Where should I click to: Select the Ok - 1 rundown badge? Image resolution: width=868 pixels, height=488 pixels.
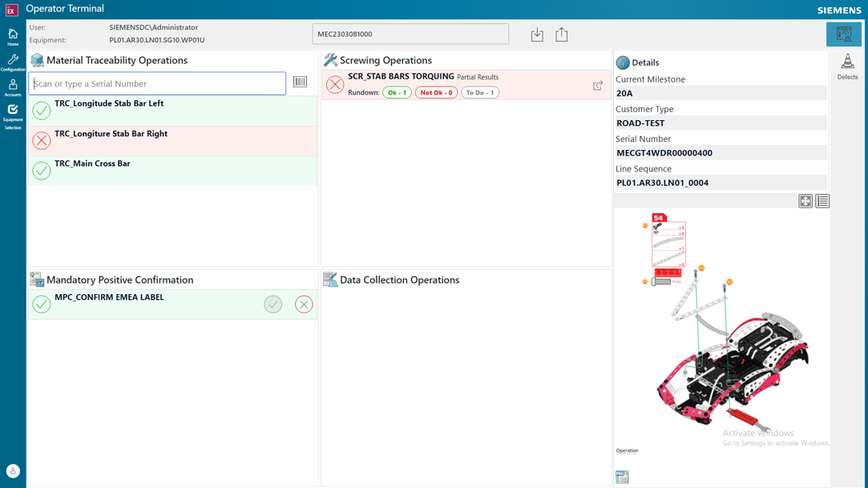click(x=397, y=92)
